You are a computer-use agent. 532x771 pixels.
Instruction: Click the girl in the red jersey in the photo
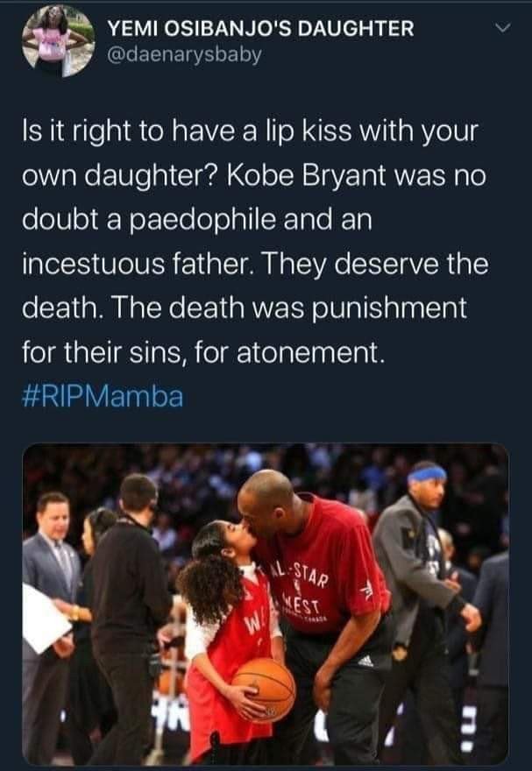[229, 640]
